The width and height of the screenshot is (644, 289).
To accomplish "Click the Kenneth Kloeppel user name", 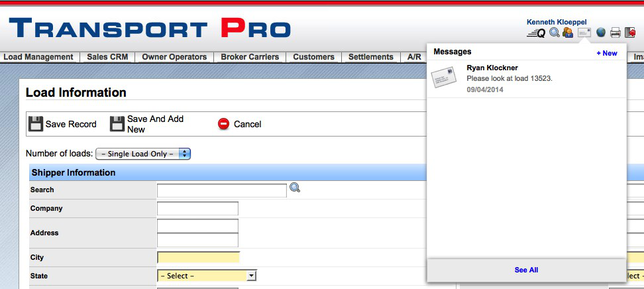I will click(x=557, y=22).
